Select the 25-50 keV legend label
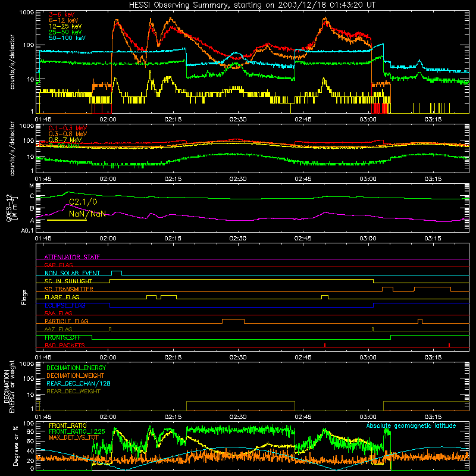 [x=65, y=32]
